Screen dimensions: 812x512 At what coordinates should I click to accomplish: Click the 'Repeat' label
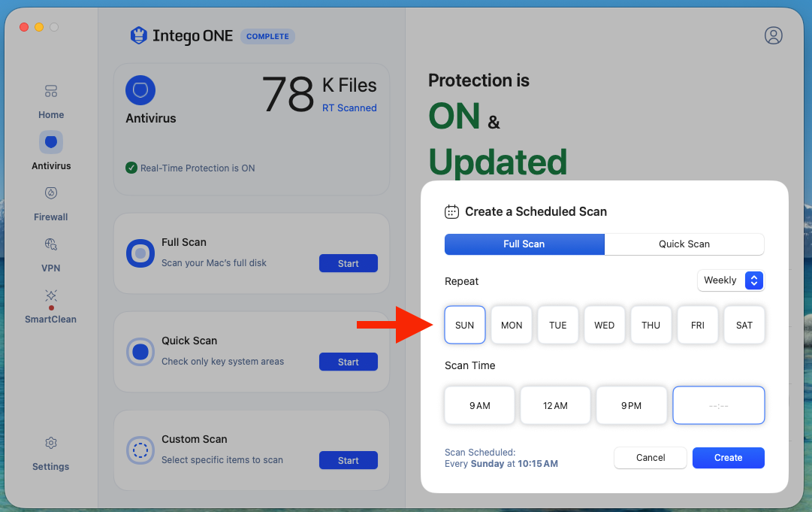pos(461,281)
